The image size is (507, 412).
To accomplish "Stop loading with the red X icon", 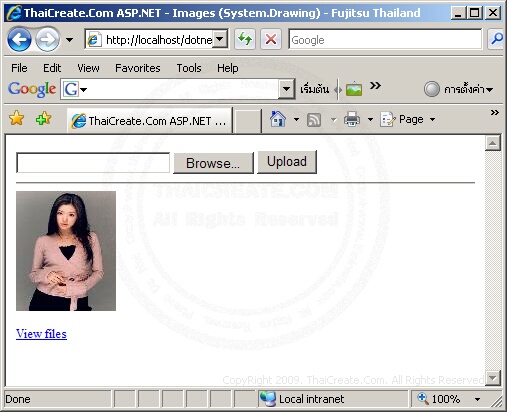I will click(x=271, y=40).
